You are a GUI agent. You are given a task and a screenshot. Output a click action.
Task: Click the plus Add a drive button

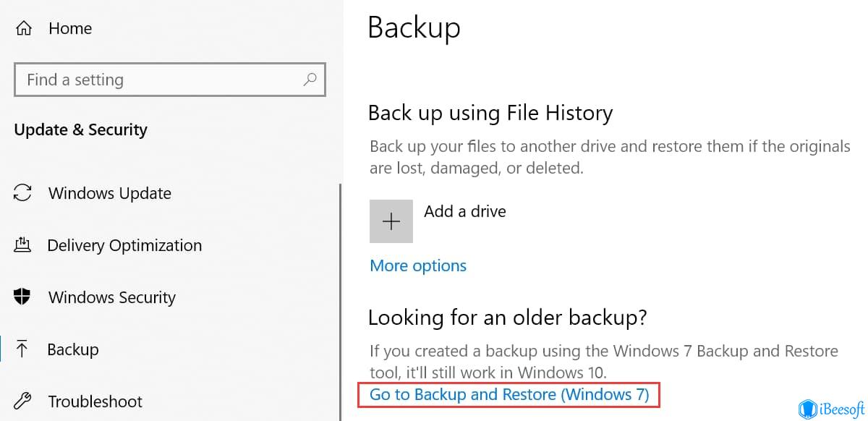click(x=391, y=221)
